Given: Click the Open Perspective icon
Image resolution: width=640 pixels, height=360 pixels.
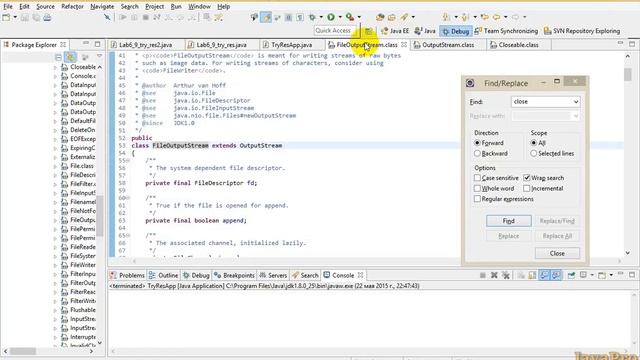Looking at the screenshot, I should tap(369, 31).
